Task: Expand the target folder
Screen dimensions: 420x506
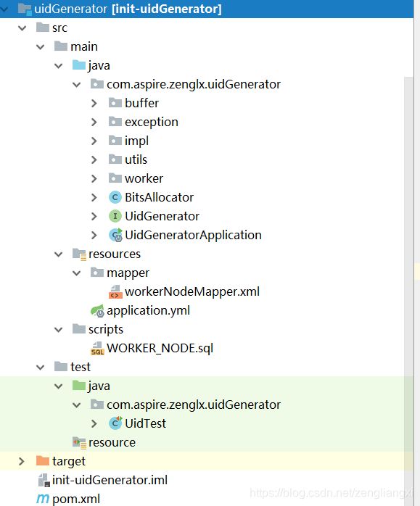Action: [x=21, y=461]
